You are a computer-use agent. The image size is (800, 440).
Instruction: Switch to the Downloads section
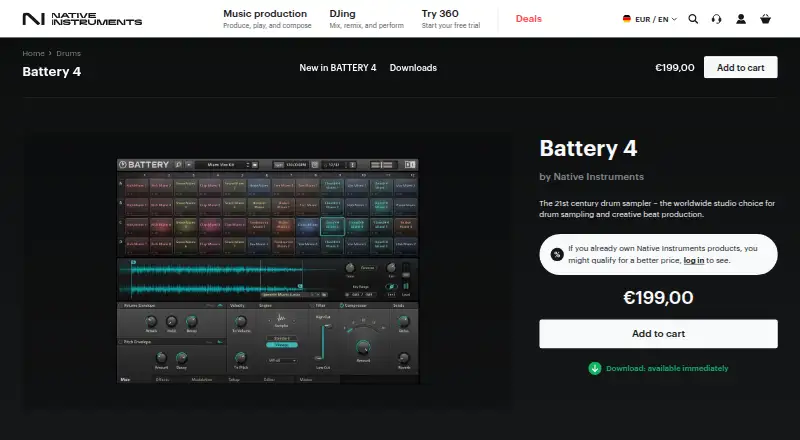point(413,67)
